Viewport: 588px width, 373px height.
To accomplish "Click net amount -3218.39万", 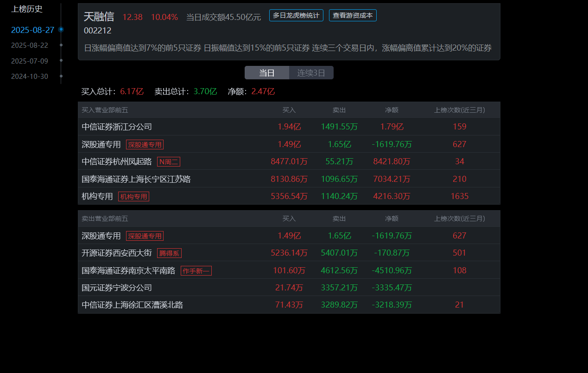I will pos(392,305).
